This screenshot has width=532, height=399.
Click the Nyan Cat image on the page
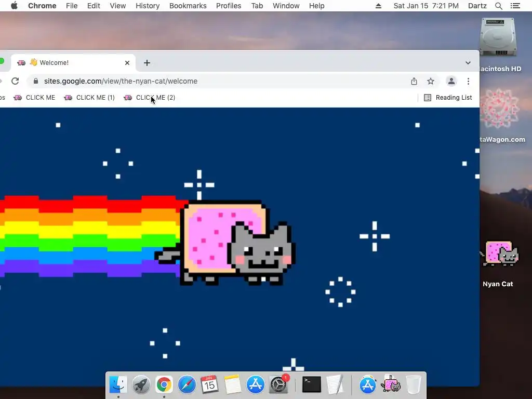coord(225,243)
